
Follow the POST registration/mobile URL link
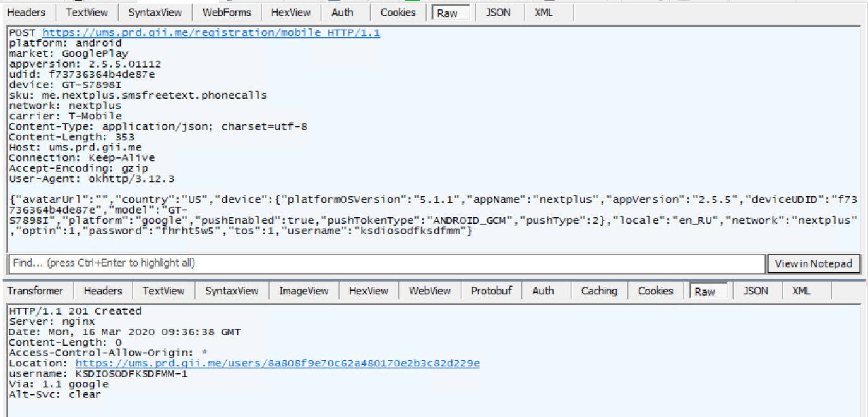(x=211, y=33)
